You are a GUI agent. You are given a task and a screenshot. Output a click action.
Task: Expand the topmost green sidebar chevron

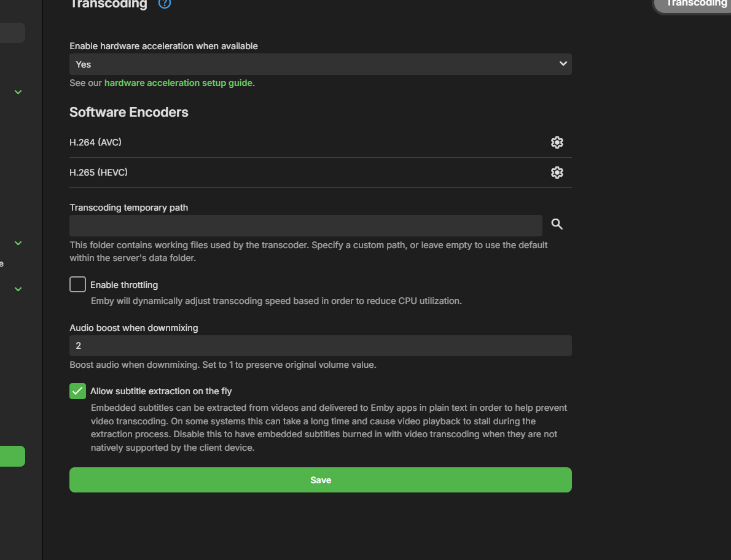point(18,92)
